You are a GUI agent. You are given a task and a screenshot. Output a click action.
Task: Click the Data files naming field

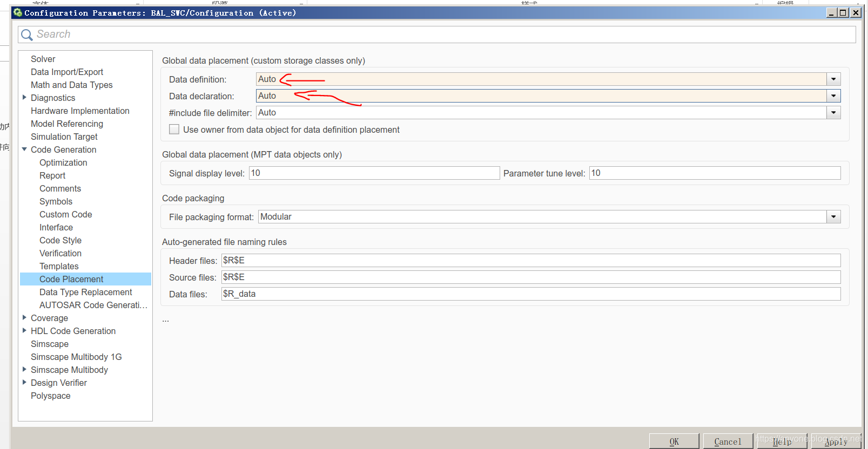click(531, 294)
